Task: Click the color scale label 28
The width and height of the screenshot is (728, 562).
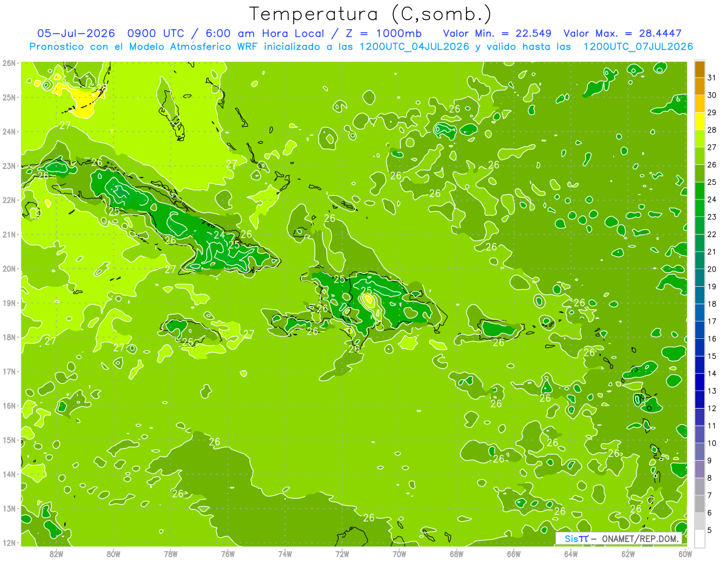Action: pyautogui.click(x=712, y=130)
